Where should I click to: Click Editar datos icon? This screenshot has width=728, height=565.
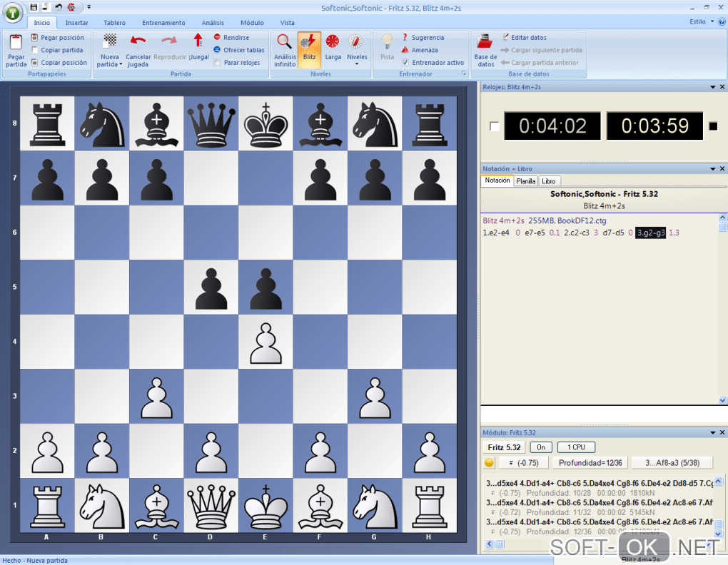[x=505, y=37]
